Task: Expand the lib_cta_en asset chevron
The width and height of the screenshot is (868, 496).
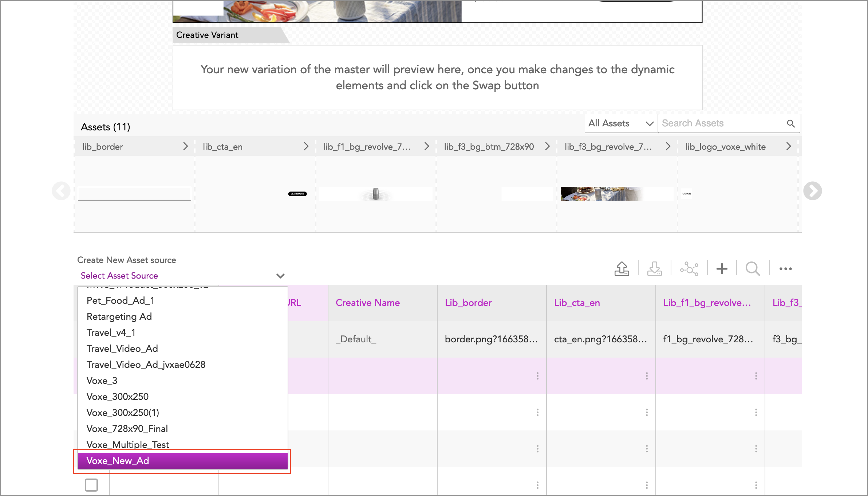Action: pyautogui.click(x=306, y=146)
